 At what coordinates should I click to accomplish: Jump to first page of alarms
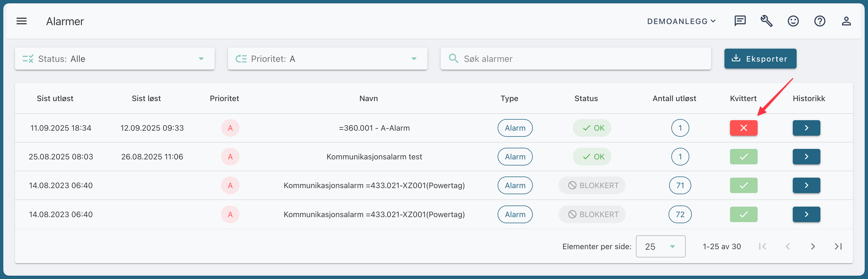tap(763, 246)
